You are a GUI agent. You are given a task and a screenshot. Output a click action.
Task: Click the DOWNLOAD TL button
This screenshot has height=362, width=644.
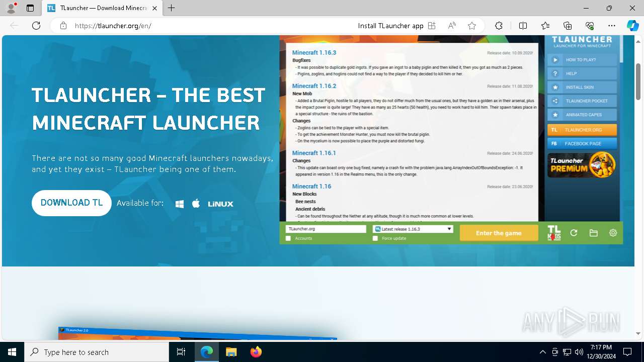(71, 203)
